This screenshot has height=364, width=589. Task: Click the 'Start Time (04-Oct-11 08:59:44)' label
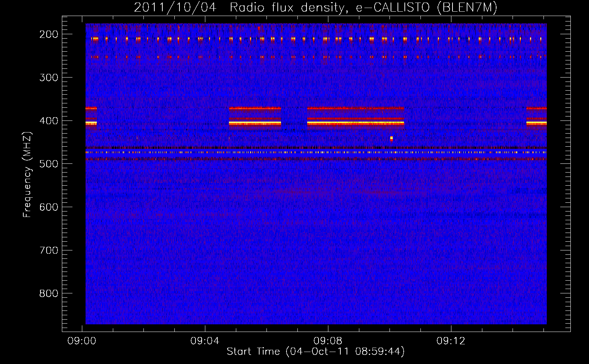click(x=316, y=351)
